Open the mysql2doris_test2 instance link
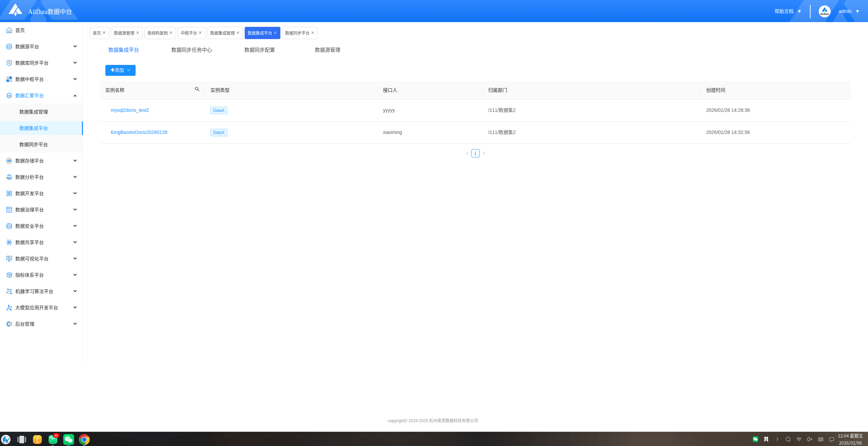Screen dimensions: 868x446 tap(130, 110)
